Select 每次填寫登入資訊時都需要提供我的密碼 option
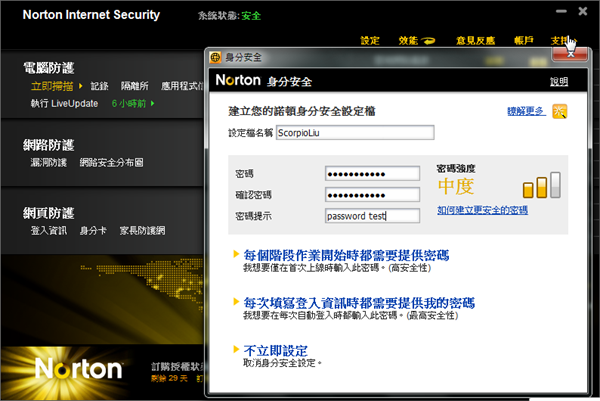The image size is (600, 401). tap(359, 303)
